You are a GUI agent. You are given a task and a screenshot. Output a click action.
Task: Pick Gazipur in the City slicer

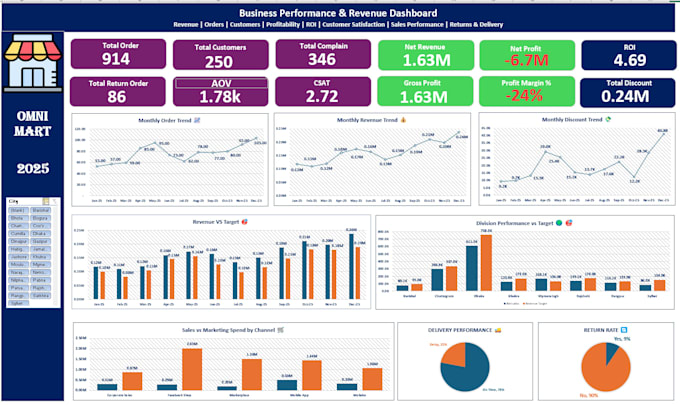(40, 242)
